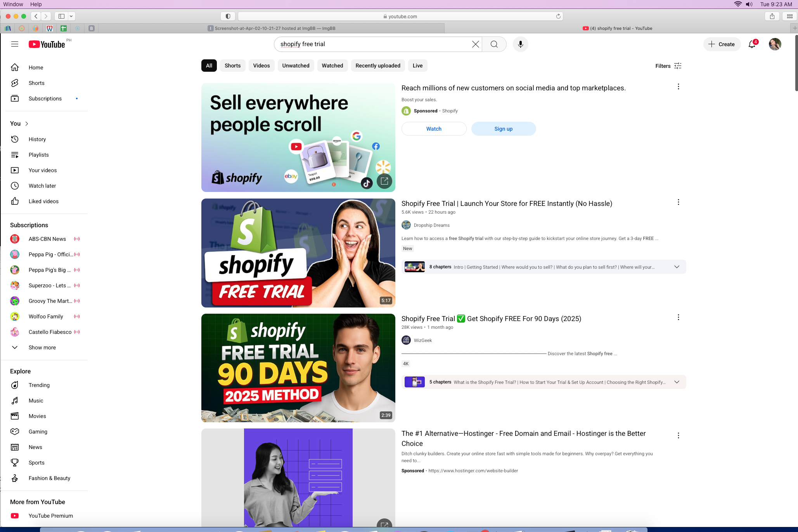Open the Help menu in the menu bar
The height and width of the screenshot is (532, 798).
(36, 4)
